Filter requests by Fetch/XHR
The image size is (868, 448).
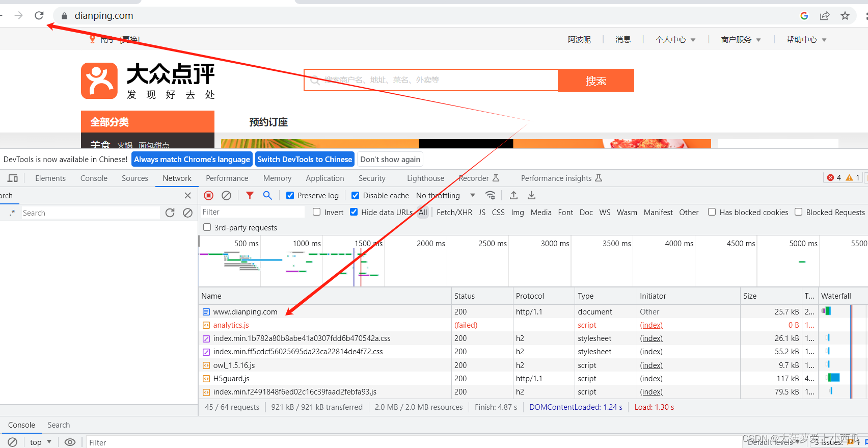pos(454,212)
